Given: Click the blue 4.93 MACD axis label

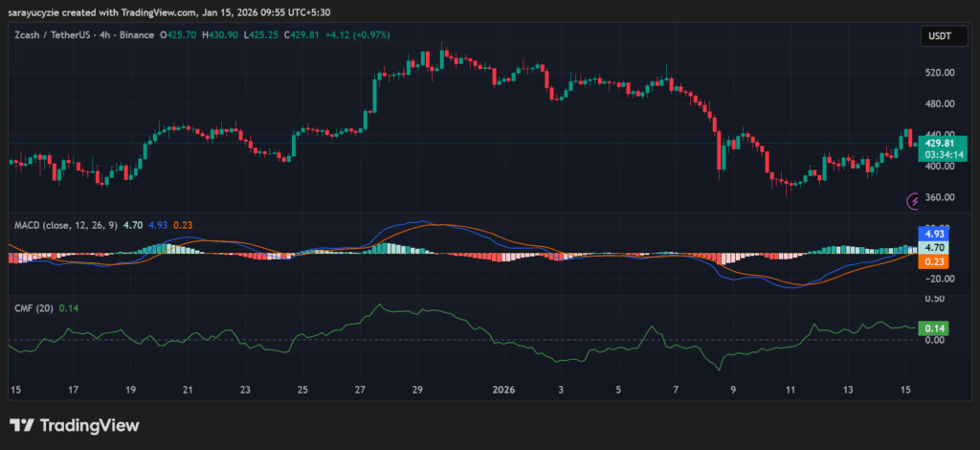Looking at the screenshot, I should coord(933,233).
